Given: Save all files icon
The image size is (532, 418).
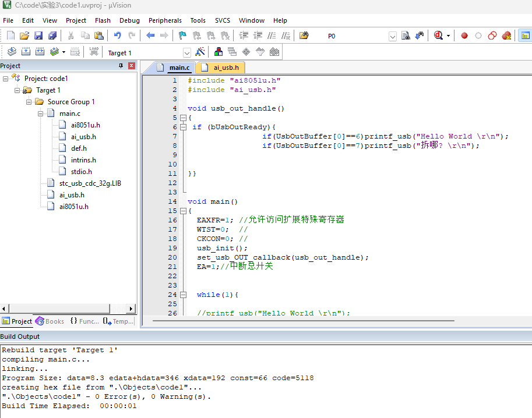Looking at the screenshot, I should (52, 36).
